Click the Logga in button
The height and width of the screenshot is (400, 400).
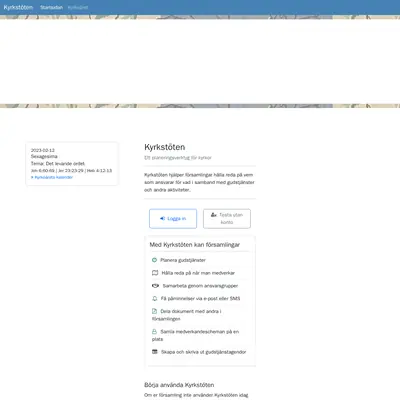(173, 219)
